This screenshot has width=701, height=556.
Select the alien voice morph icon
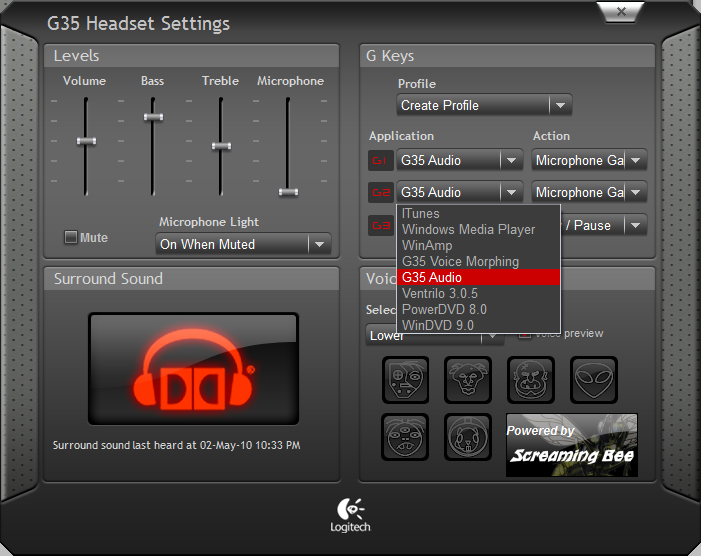(x=594, y=380)
